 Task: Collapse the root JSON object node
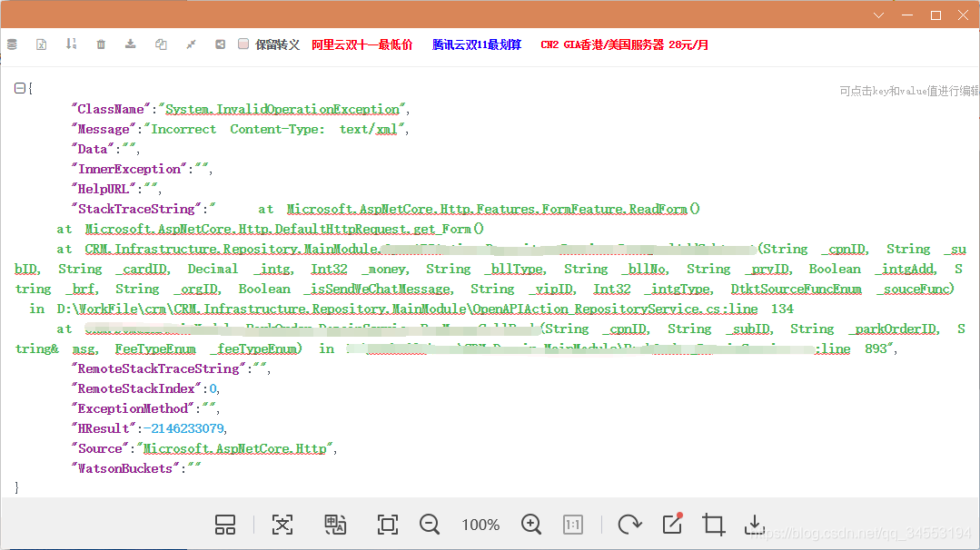pos(19,89)
